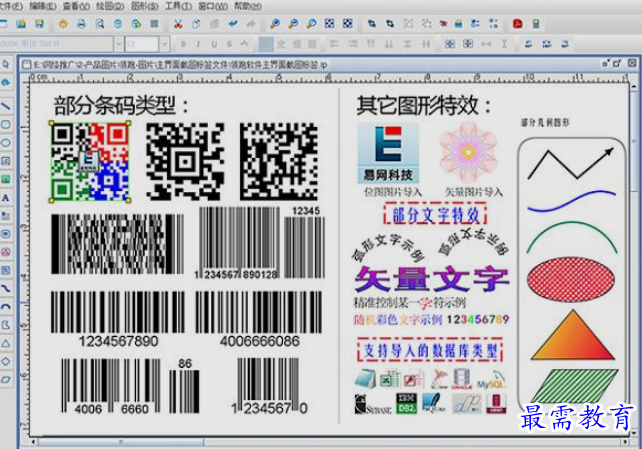The height and width of the screenshot is (449, 642).
Task: Select the red hatched ellipse shape
Action: [571, 280]
